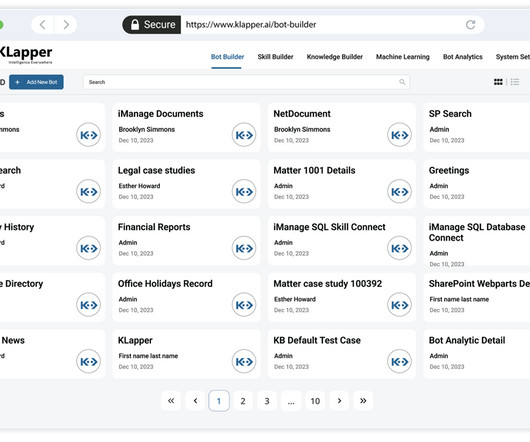530x442 pixels.
Task: Click the bot icon on the KLapper card
Action: point(244,362)
